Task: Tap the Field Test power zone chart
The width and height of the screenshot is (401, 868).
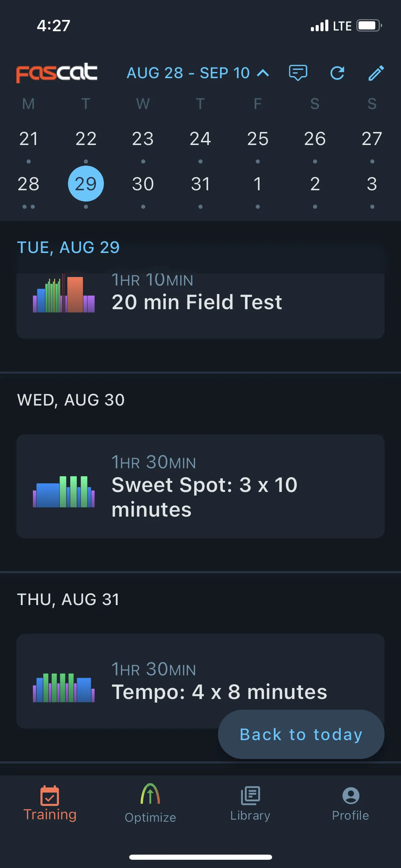Action: coord(64,294)
